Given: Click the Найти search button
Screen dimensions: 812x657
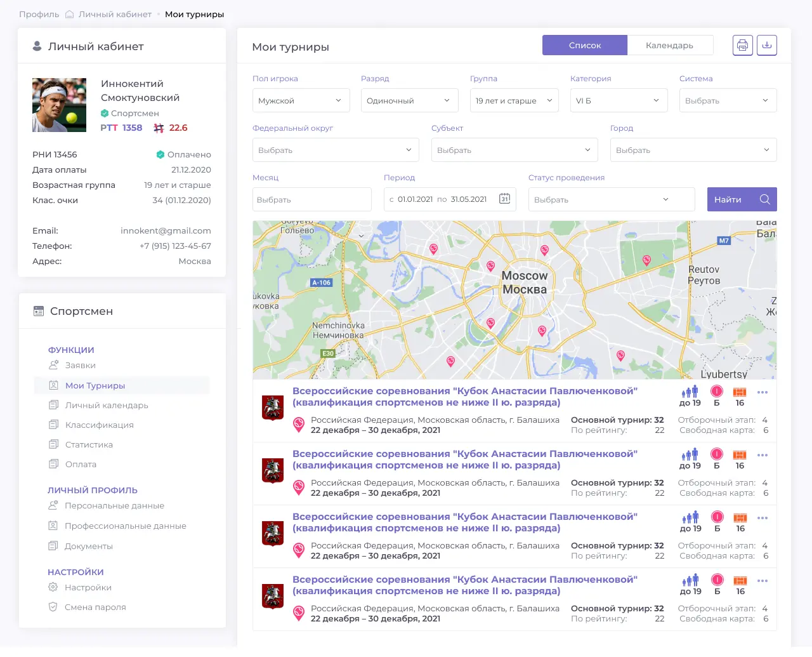Looking at the screenshot, I should tap(742, 199).
